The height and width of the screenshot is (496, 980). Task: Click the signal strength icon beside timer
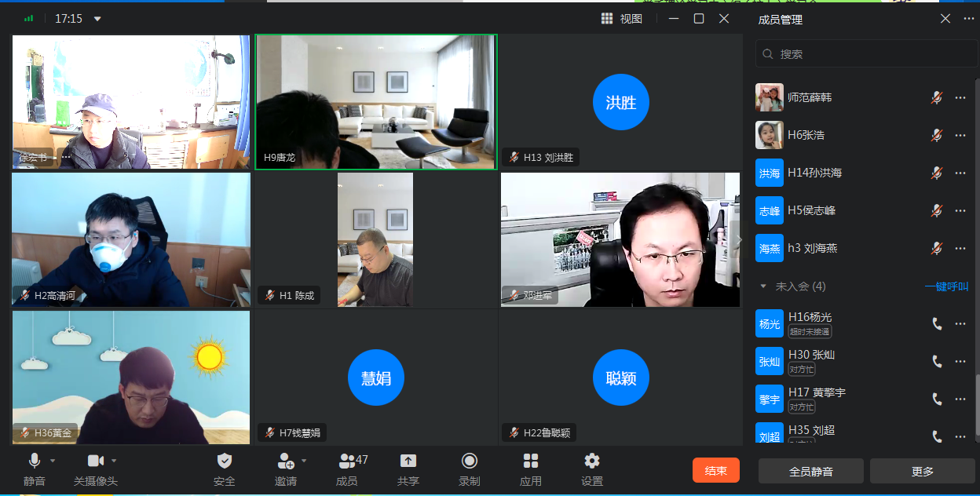click(x=29, y=18)
